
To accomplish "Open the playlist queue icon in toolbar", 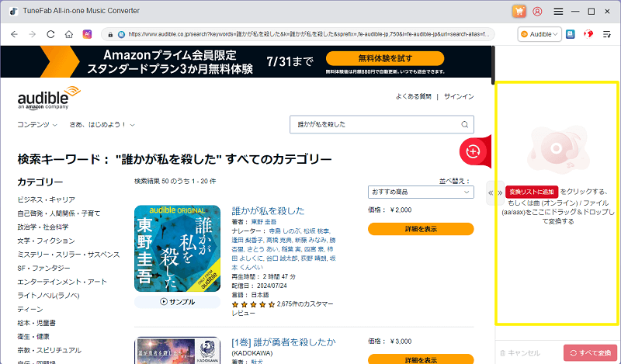I will pos(608,34).
